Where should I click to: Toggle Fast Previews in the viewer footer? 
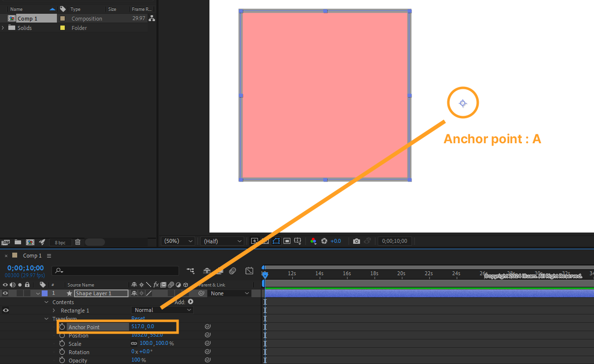click(x=255, y=241)
